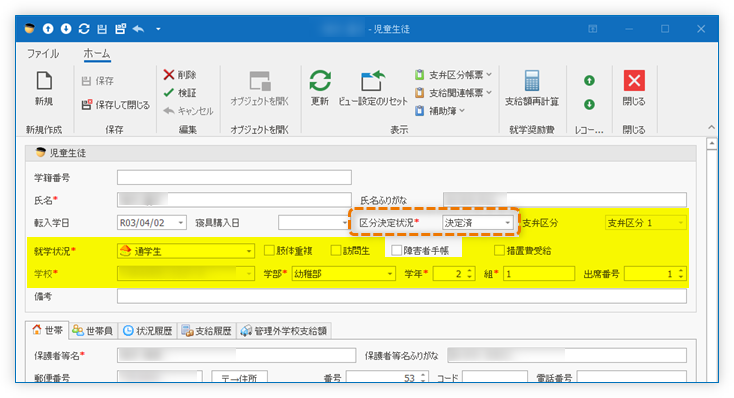This screenshot has width=734, height=398.
Task: Open the 学部 幼稚部 dropdown
Action: [389, 274]
